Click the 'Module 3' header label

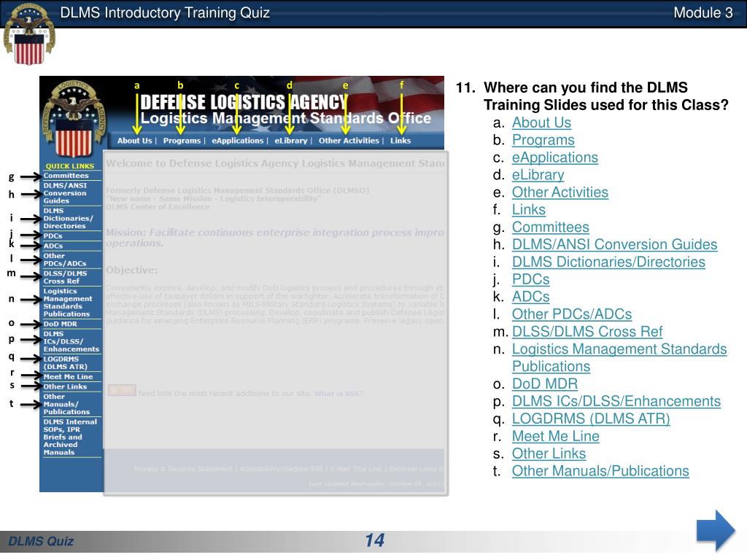[703, 13]
